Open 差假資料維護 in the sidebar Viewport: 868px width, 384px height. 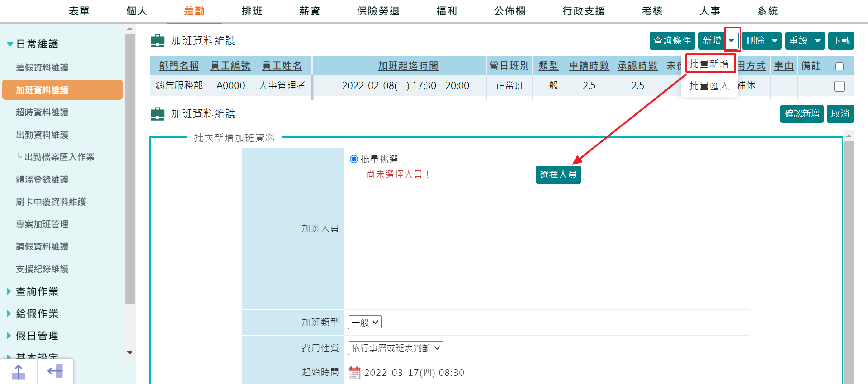click(x=42, y=68)
